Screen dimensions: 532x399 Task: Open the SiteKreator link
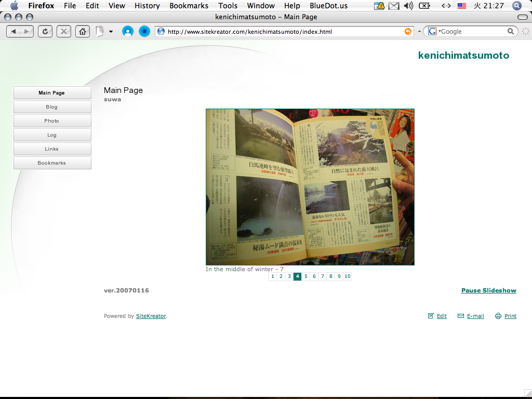(x=151, y=316)
